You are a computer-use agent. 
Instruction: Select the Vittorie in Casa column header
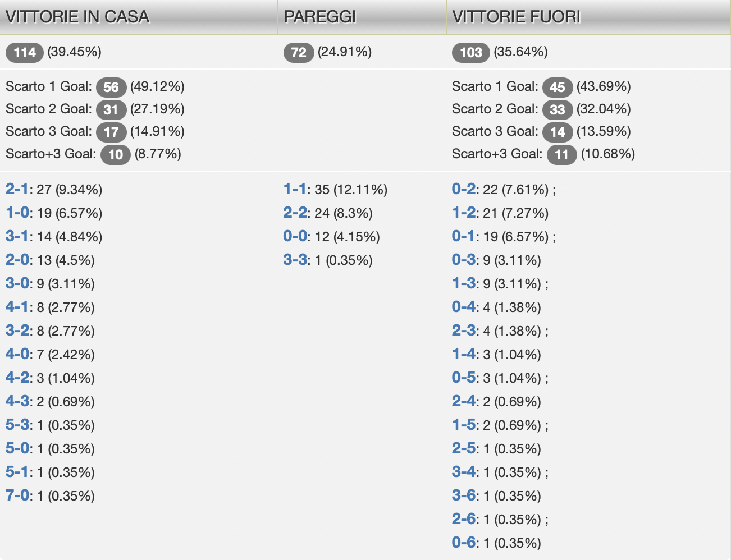pyautogui.click(x=77, y=17)
